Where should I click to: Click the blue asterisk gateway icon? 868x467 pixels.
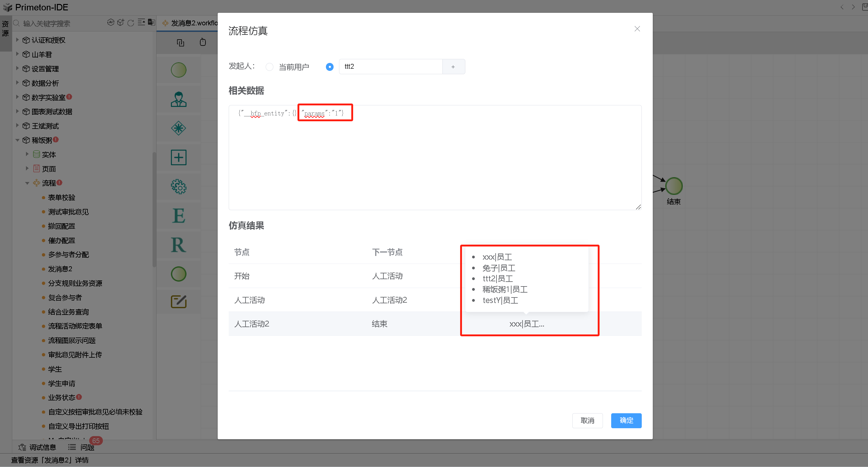(x=178, y=128)
